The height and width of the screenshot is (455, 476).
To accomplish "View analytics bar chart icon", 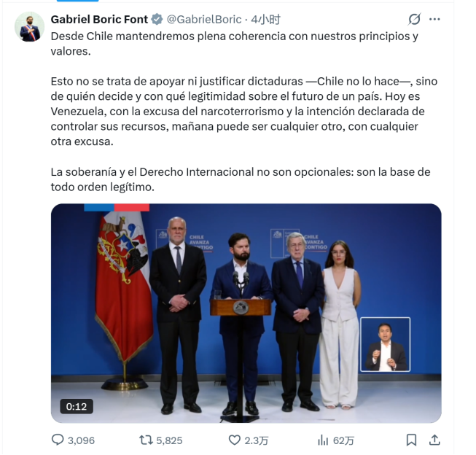I will pos(323,440).
